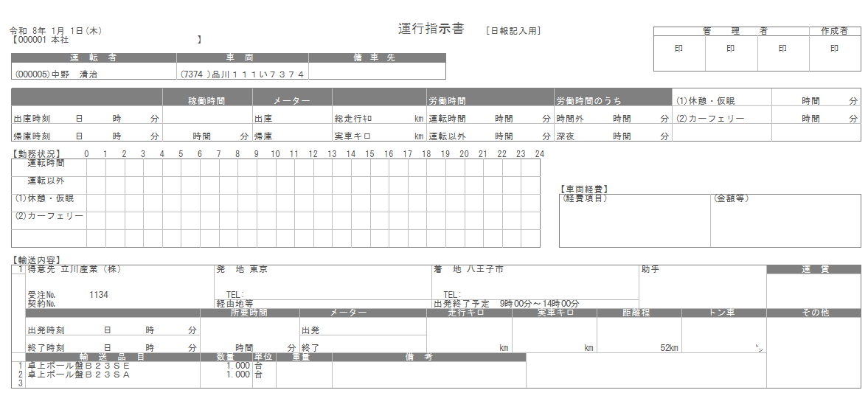Click the 運賃 header in 輸送内容
This screenshot has width=868, height=404.
(x=813, y=270)
